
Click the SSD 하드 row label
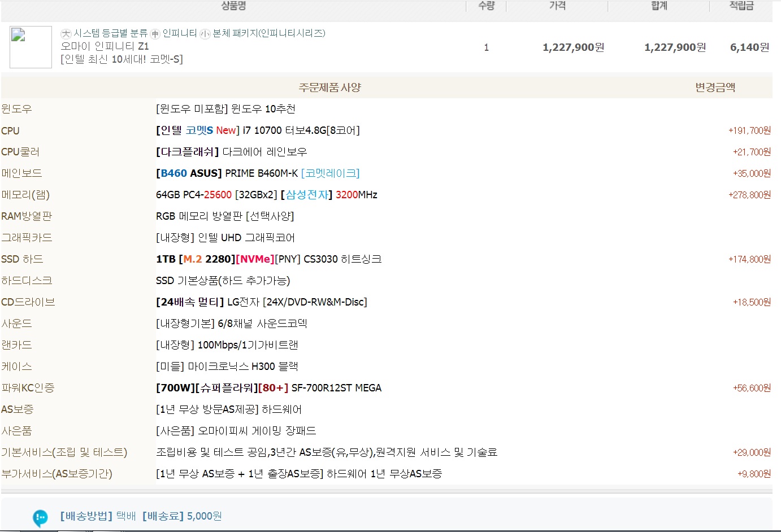click(x=22, y=259)
